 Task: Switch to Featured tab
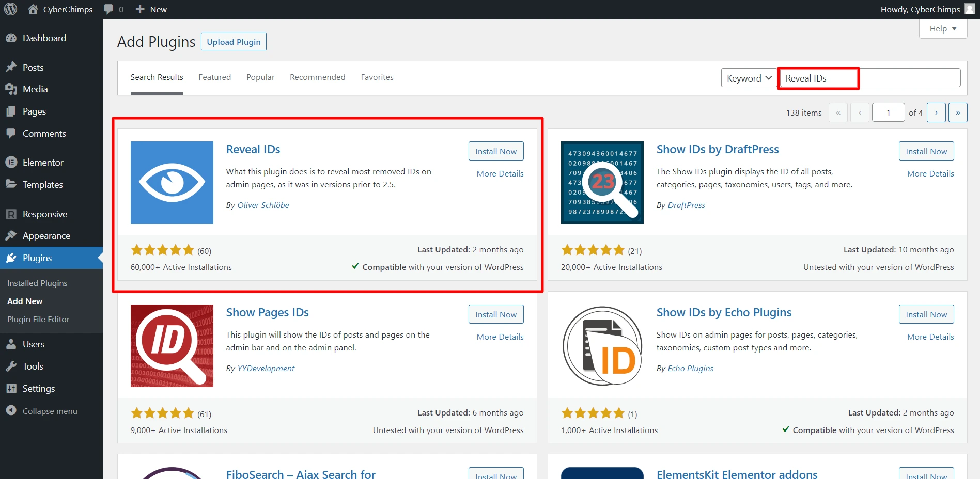click(x=215, y=77)
